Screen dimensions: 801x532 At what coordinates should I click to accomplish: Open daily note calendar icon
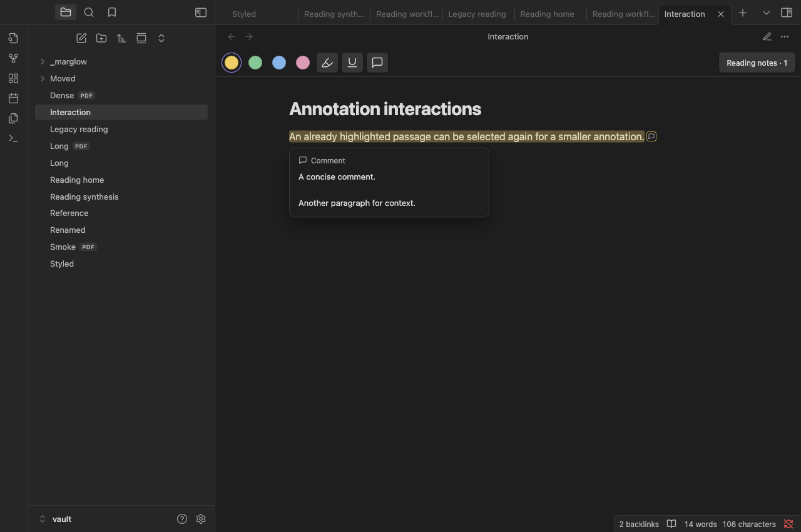[13, 98]
